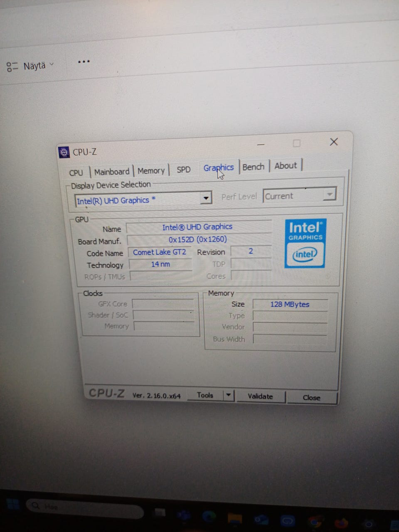
Task: Click the CPU-Z title bar app icon
Action: pyautogui.click(x=64, y=153)
